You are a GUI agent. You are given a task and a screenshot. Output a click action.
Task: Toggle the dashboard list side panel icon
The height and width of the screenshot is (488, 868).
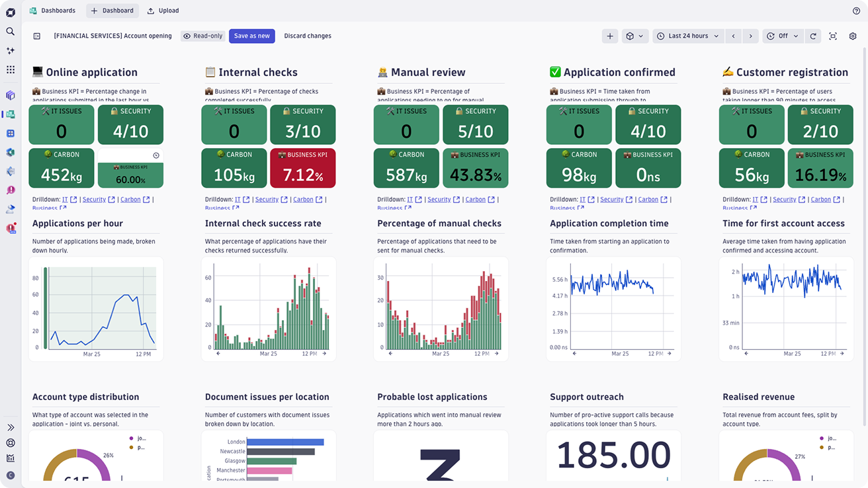pyautogui.click(x=37, y=36)
